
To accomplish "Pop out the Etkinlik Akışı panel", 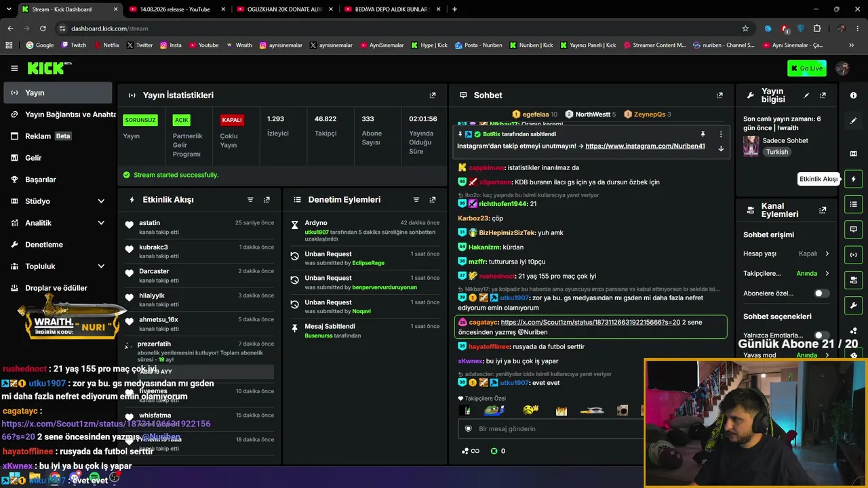I will pyautogui.click(x=267, y=200).
